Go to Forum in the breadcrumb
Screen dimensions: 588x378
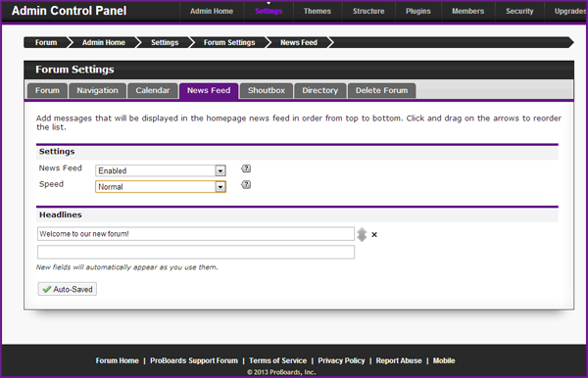46,43
